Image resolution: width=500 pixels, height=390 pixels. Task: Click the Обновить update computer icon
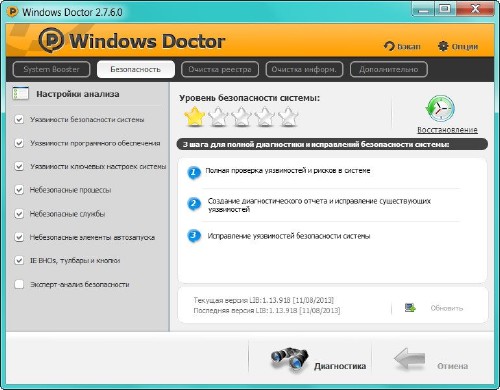click(x=410, y=308)
